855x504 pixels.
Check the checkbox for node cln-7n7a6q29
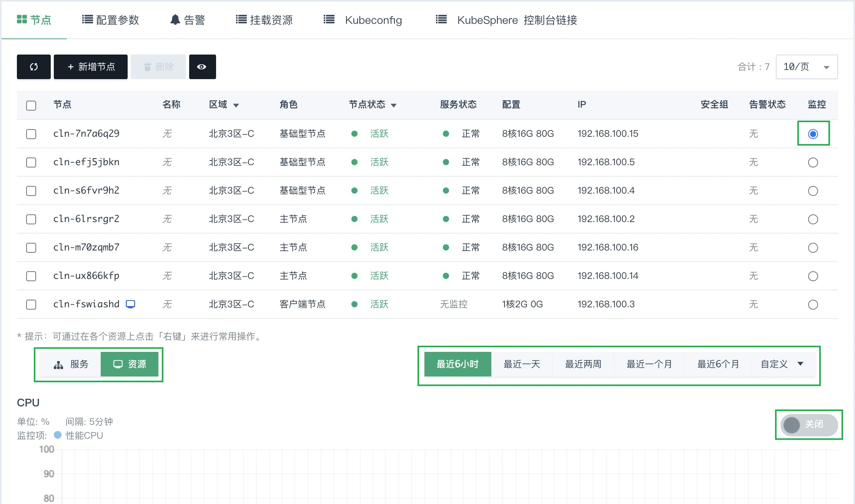tap(31, 134)
